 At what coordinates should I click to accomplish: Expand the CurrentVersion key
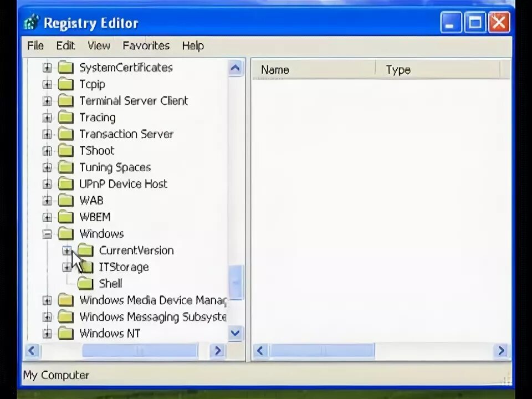67,250
